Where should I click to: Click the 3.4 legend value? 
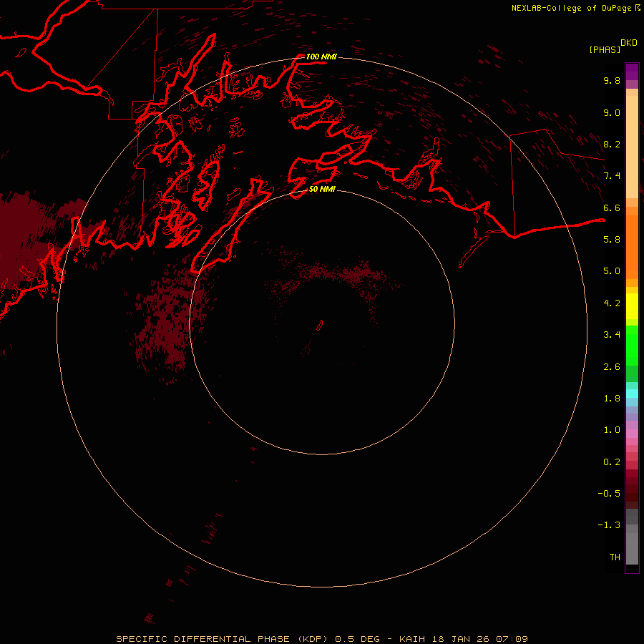612,335
